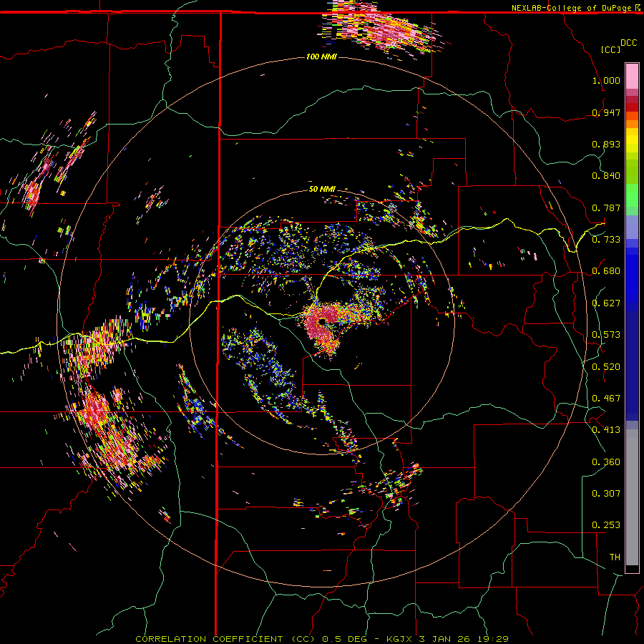The image size is (644, 644).
Task: Click the 0.360 scale value
Action: (x=606, y=462)
